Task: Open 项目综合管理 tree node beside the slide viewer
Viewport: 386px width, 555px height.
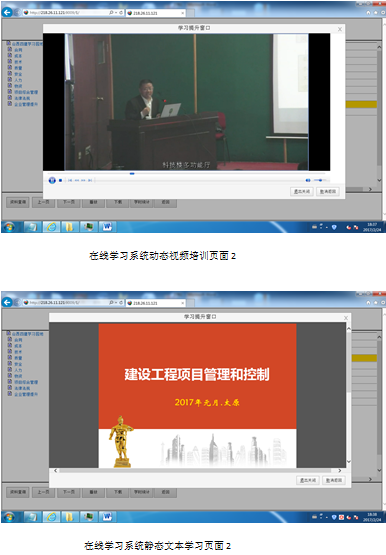Action: click(26, 382)
